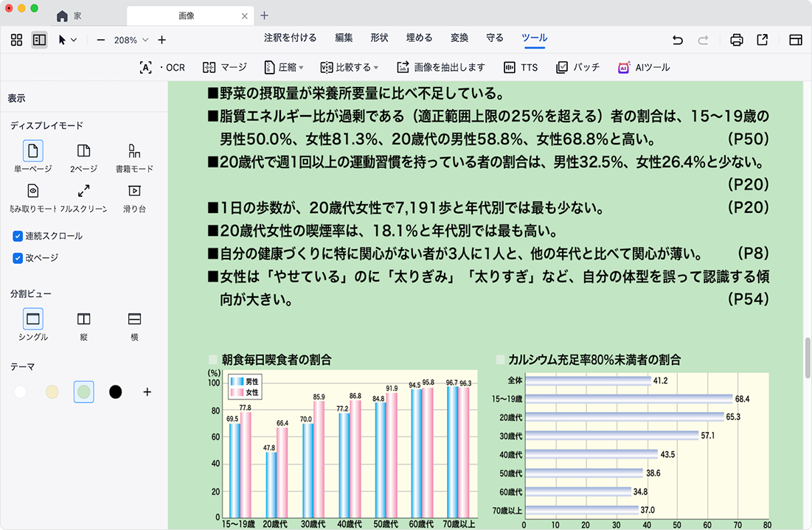The image size is (812, 530).
Task: Open the 注釈を付ける menu tab
Action: (290, 38)
